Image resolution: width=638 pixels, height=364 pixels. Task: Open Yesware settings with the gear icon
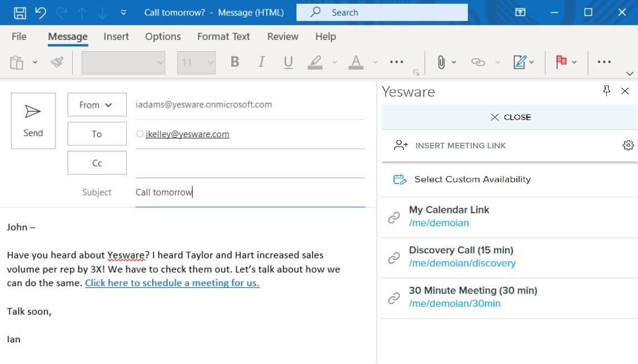click(x=628, y=144)
